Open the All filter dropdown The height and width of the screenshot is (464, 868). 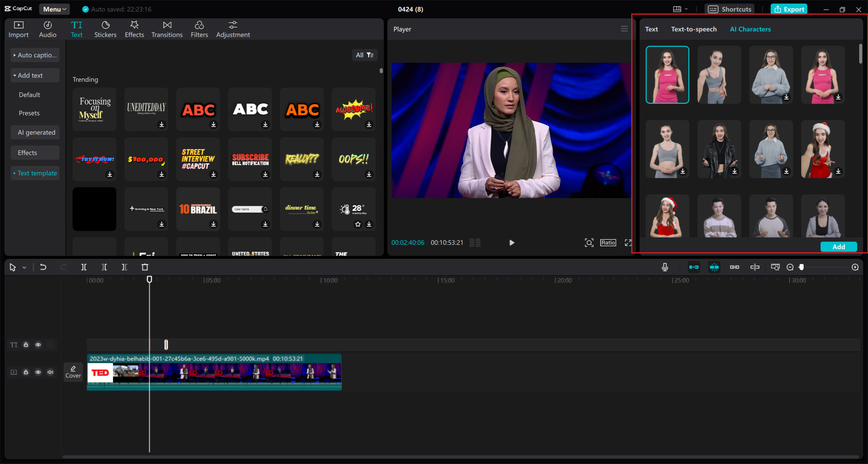[364, 55]
